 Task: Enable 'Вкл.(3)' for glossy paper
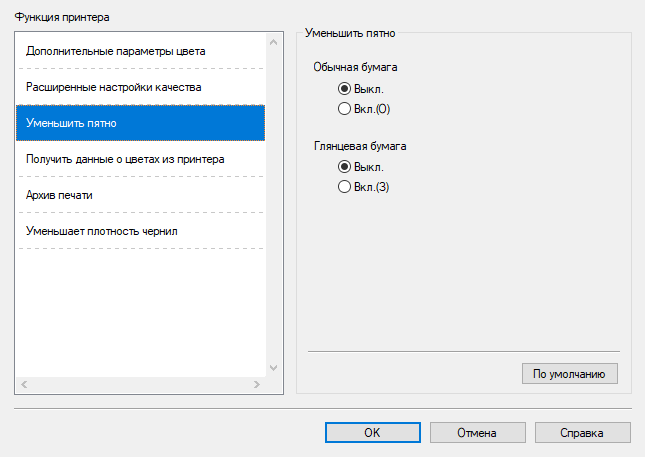[x=345, y=186]
